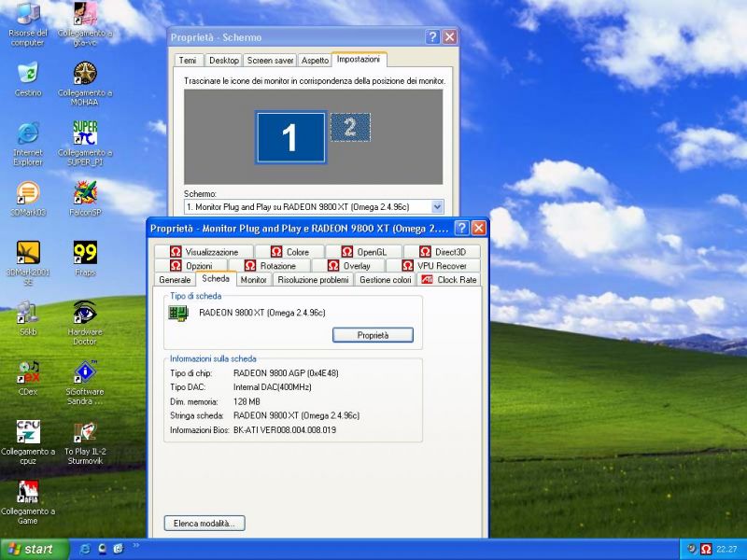Open the Opzioni tab
Screen dimensions: 747x560
click(191, 266)
